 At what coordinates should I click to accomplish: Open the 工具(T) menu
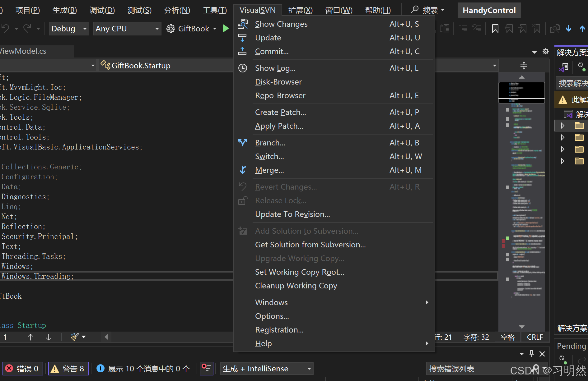(215, 10)
